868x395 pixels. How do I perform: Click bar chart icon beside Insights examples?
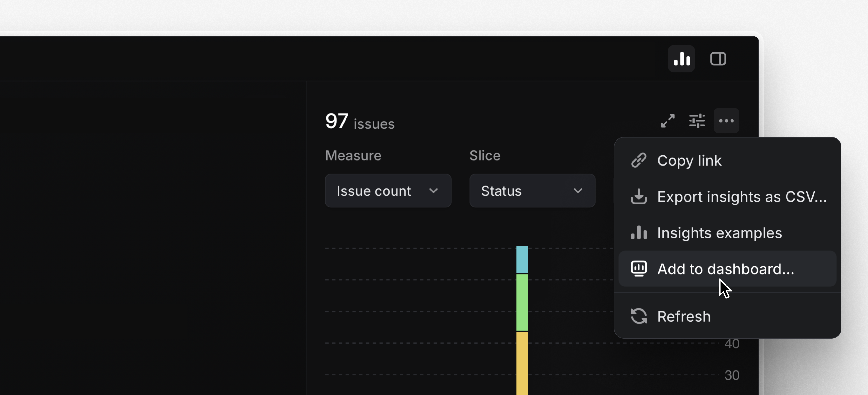pos(638,233)
